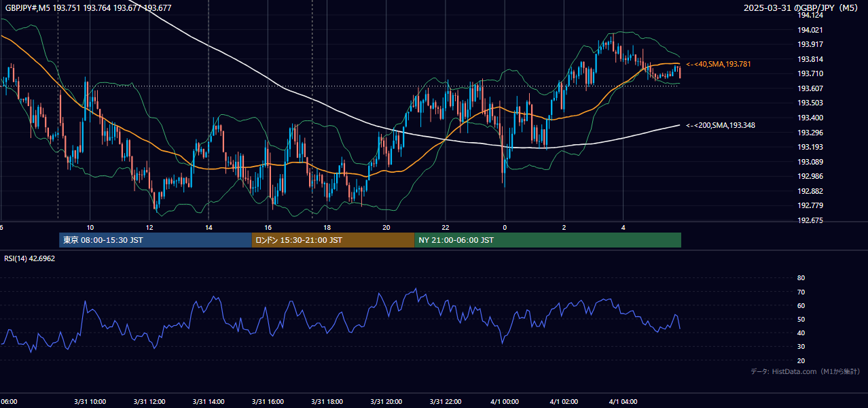
Task: Click RSI scale value 50
Action: point(801,319)
